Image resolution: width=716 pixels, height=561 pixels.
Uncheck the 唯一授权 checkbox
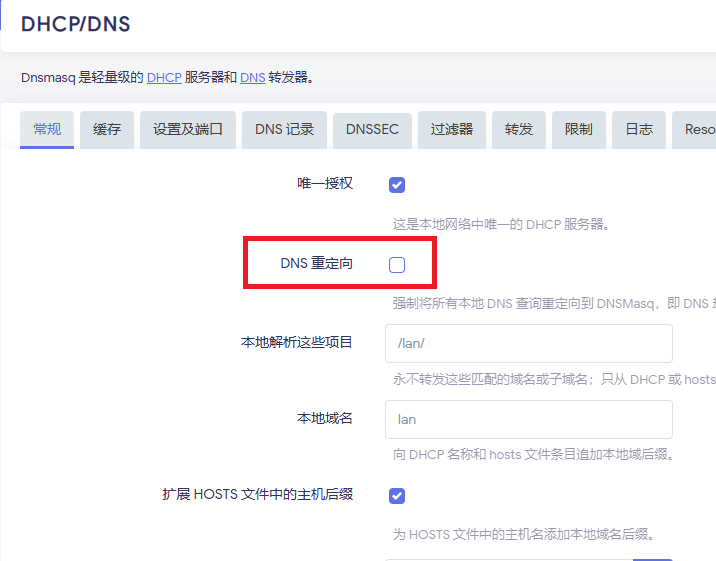click(397, 185)
